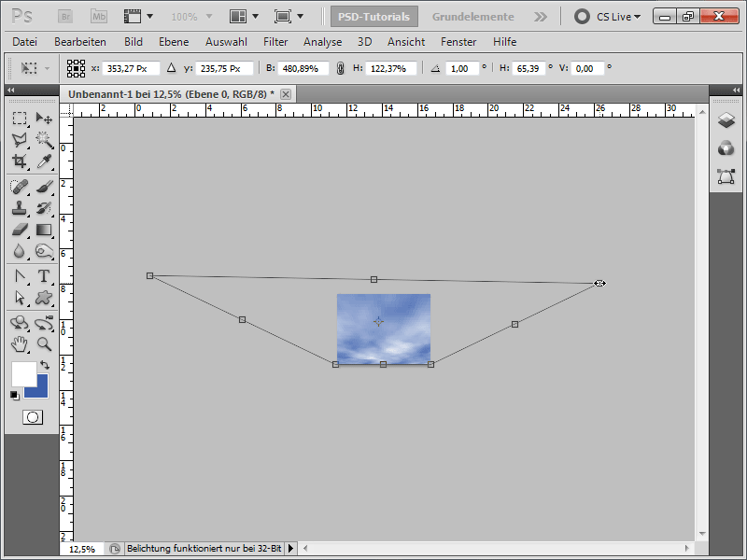Open the Filter menu
This screenshot has width=747, height=560.
pos(275,42)
